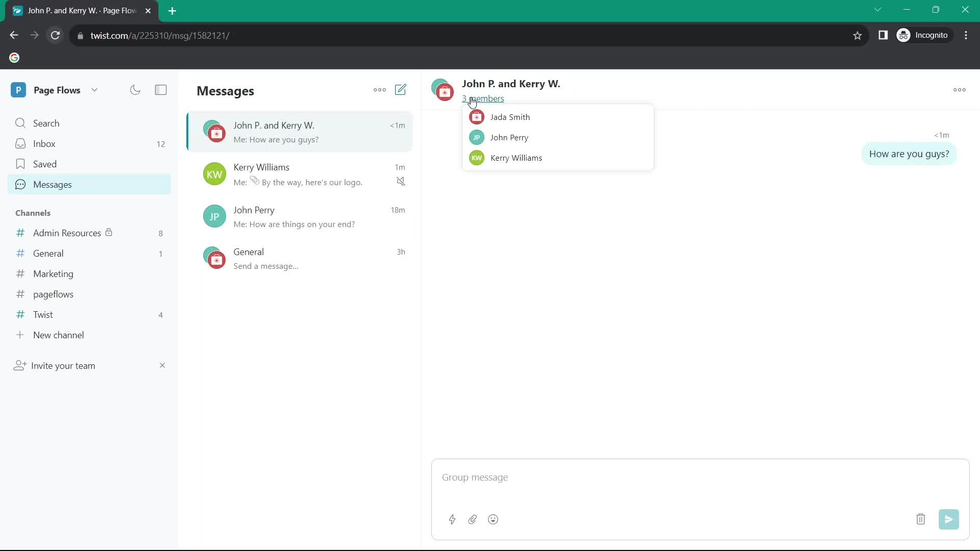Open the Page Flows workspace dropdown
980x551 pixels.
click(x=93, y=89)
